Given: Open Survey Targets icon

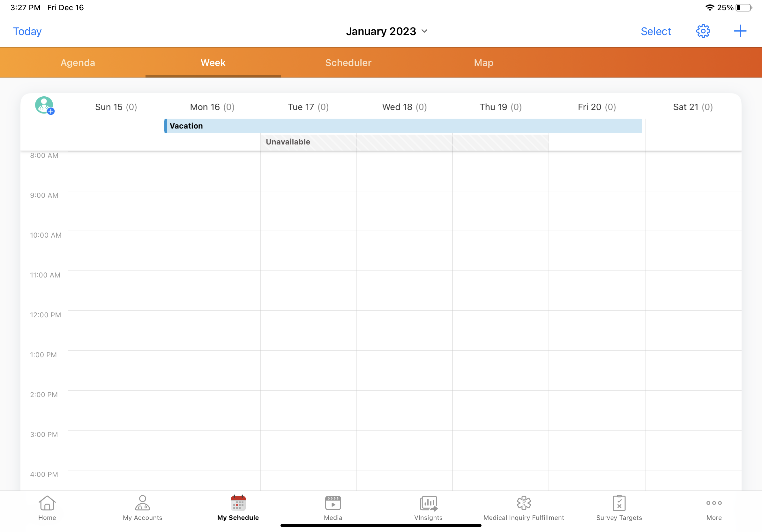Looking at the screenshot, I should 619,507.
